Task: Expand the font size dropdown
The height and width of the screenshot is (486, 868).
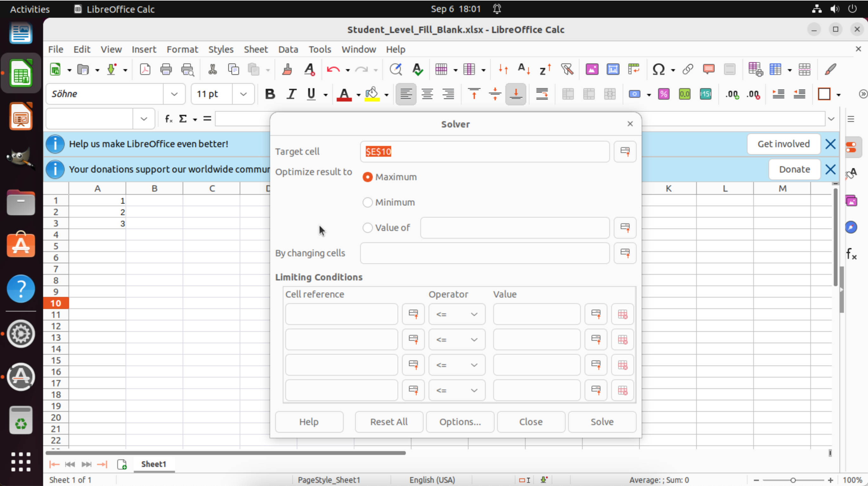Action: pyautogui.click(x=243, y=94)
